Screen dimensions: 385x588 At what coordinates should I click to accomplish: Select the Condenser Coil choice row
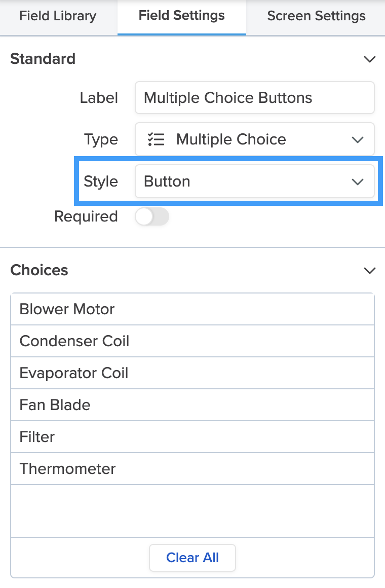(192, 341)
